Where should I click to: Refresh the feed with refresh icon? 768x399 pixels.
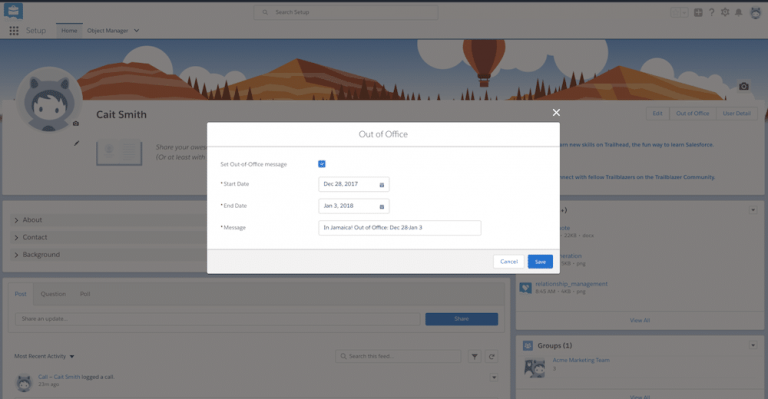pyautogui.click(x=492, y=356)
